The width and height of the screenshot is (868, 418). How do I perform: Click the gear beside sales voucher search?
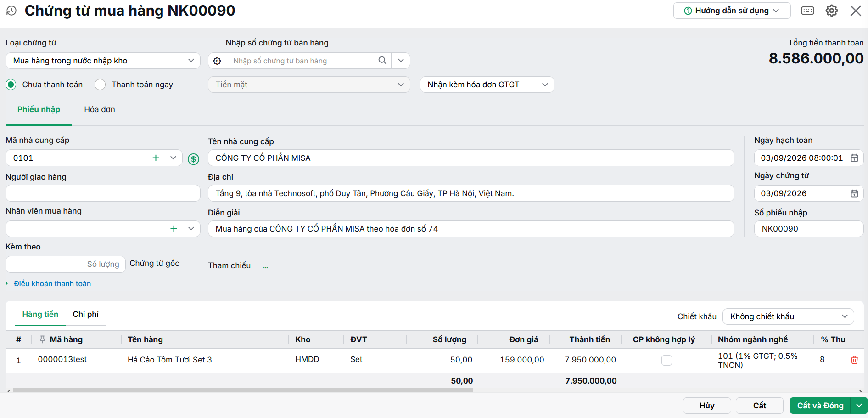pos(217,61)
